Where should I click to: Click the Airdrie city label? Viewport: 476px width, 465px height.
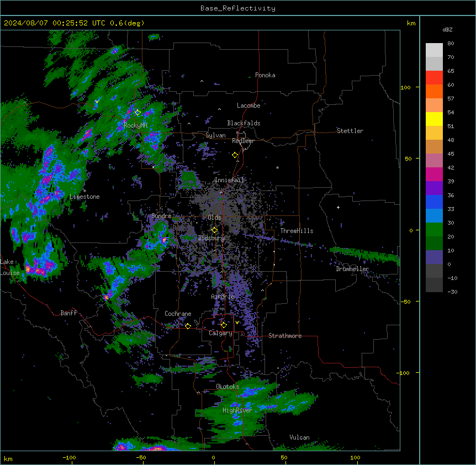pos(223,297)
